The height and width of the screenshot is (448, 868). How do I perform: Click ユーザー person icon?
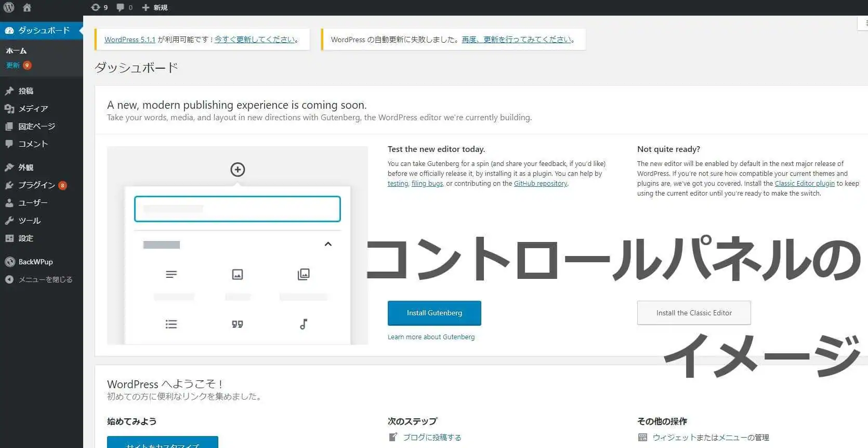click(9, 202)
